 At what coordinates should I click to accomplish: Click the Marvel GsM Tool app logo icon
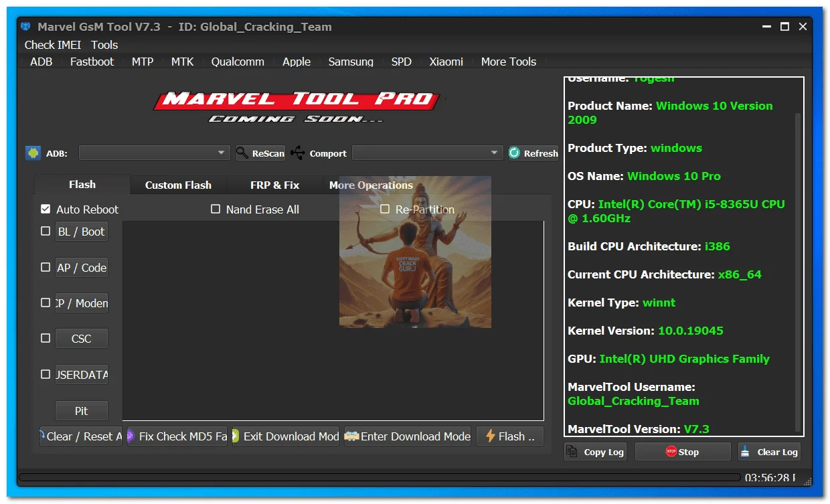tap(26, 27)
